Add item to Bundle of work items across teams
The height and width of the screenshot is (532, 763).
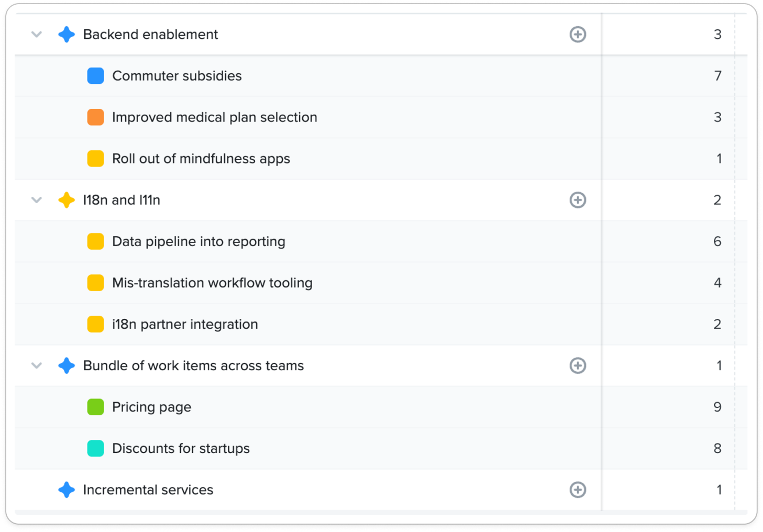pos(578,365)
